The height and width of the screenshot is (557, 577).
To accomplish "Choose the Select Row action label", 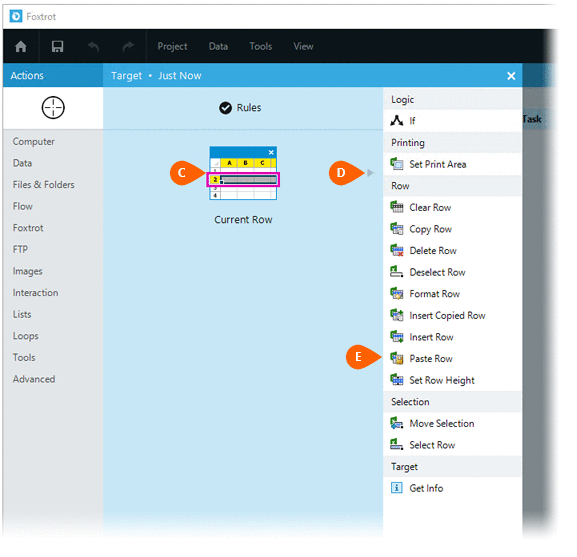I will (x=432, y=445).
